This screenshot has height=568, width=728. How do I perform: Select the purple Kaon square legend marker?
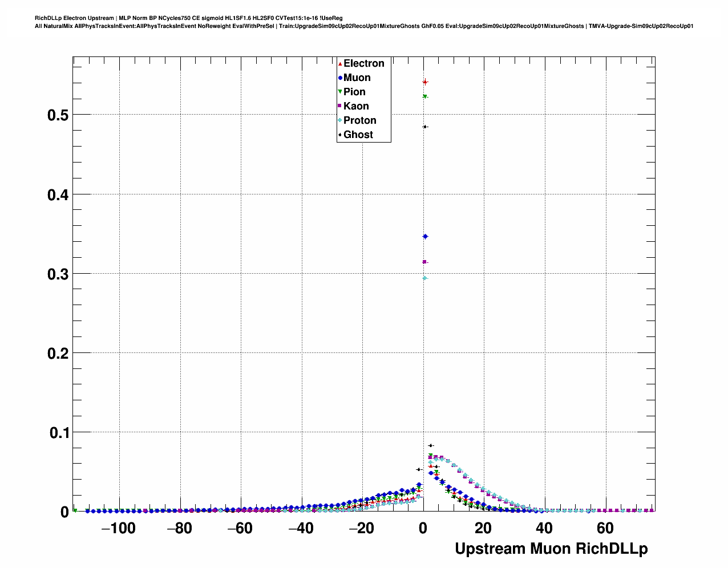point(340,106)
